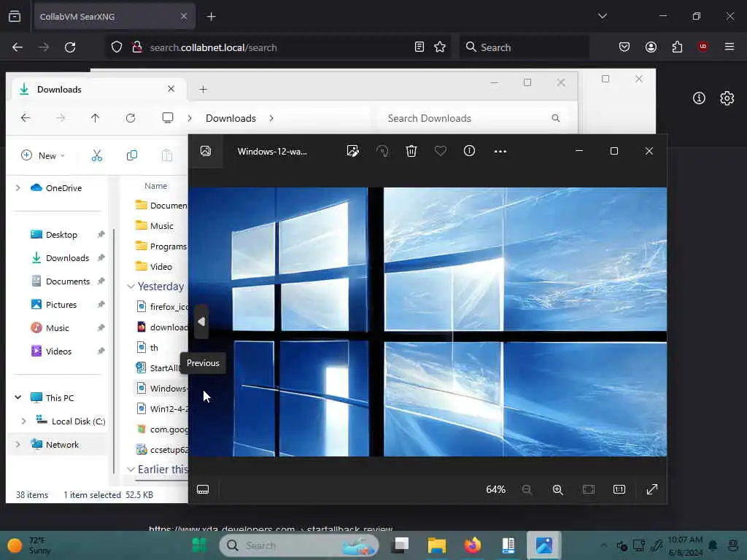This screenshot has height=560, width=747.
Task: Enter full screen in the Photos viewer
Action: [x=652, y=489]
